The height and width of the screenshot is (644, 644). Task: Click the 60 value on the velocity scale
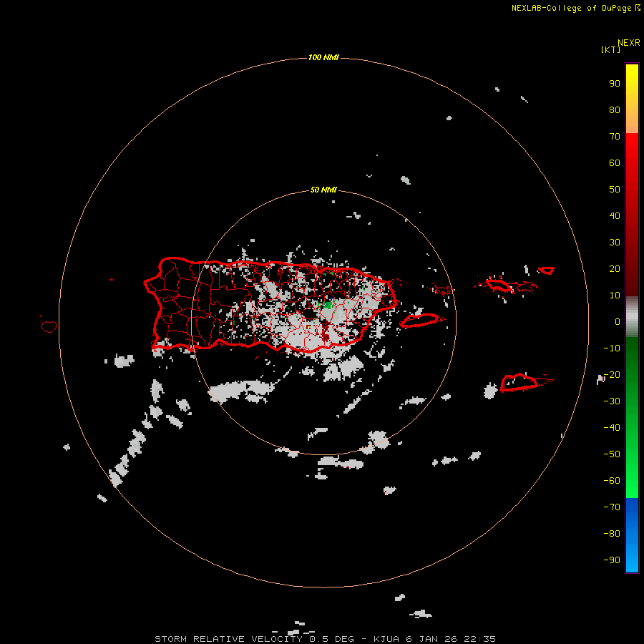coord(615,162)
